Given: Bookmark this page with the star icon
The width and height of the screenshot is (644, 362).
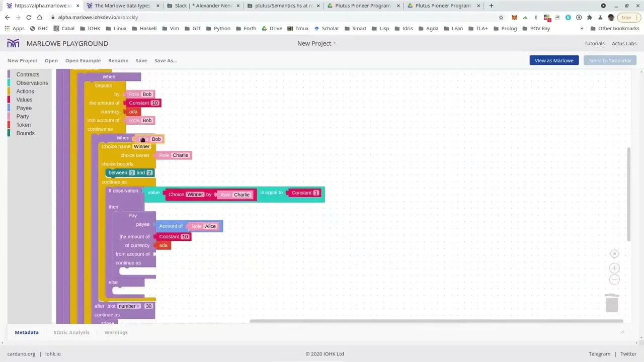Looking at the screenshot, I should tap(501, 18).
